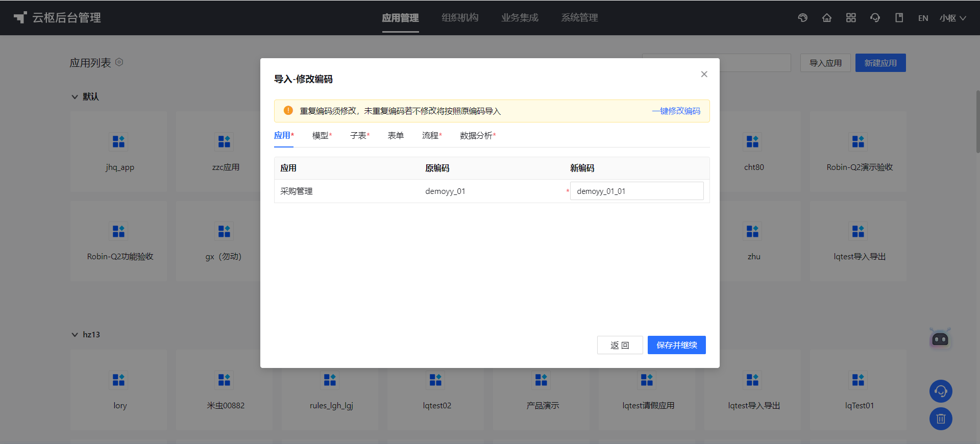Image resolution: width=980 pixels, height=444 pixels.
Task: Click the 云枢后台管理 logo icon
Action: 20,18
